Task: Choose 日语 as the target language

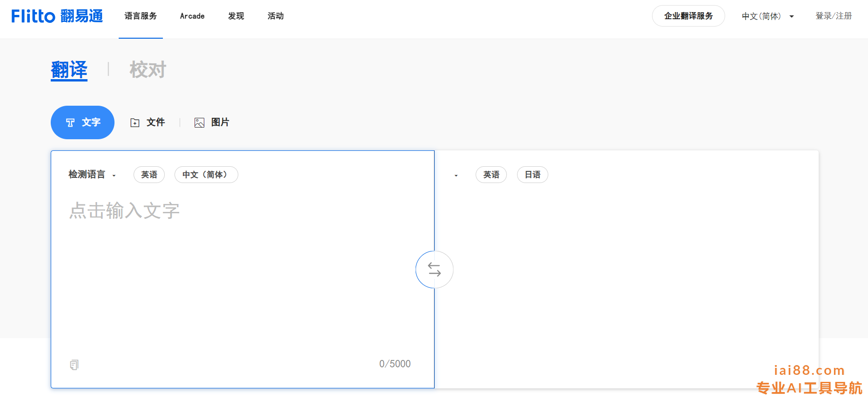Action: click(x=532, y=175)
